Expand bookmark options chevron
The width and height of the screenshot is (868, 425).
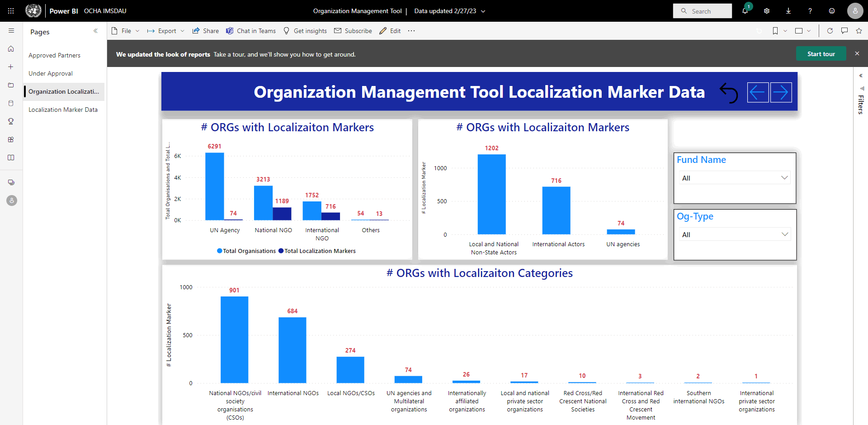785,31
